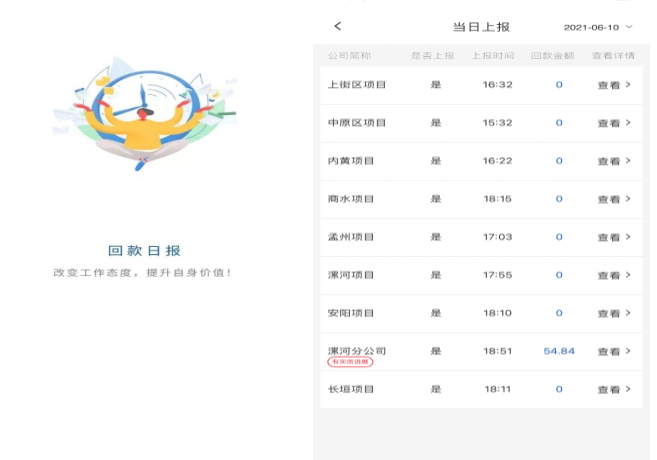Image resolution: width=657 pixels, height=460 pixels.
Task: Click the 当日上报 page title
Action: pos(481,27)
